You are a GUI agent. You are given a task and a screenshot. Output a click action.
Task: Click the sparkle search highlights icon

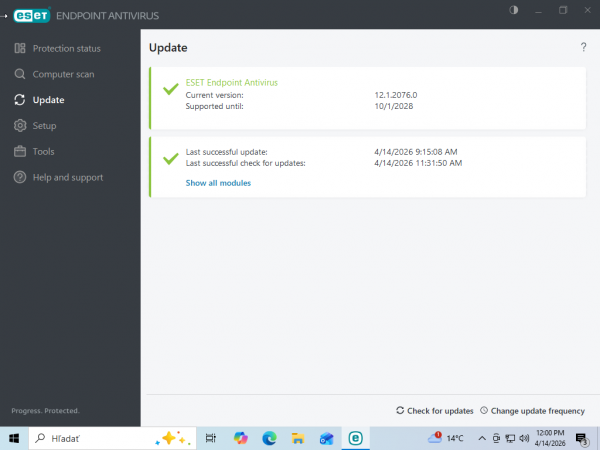173,439
